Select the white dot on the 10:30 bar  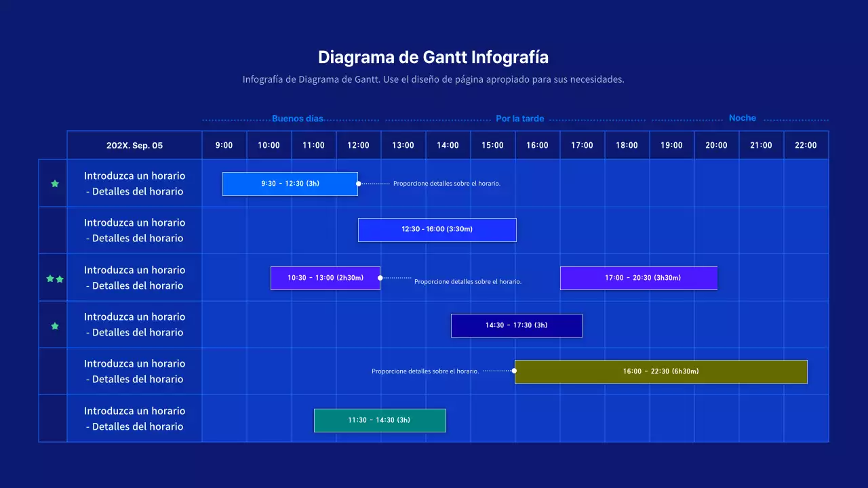(380, 277)
